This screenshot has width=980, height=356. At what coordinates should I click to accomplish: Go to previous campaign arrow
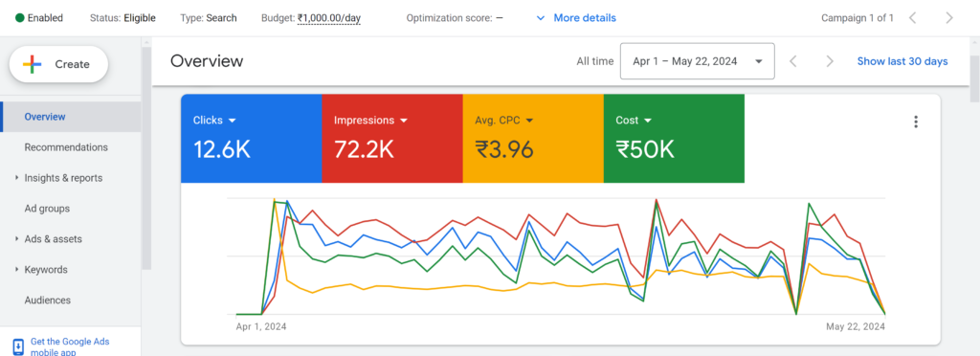pos(912,17)
